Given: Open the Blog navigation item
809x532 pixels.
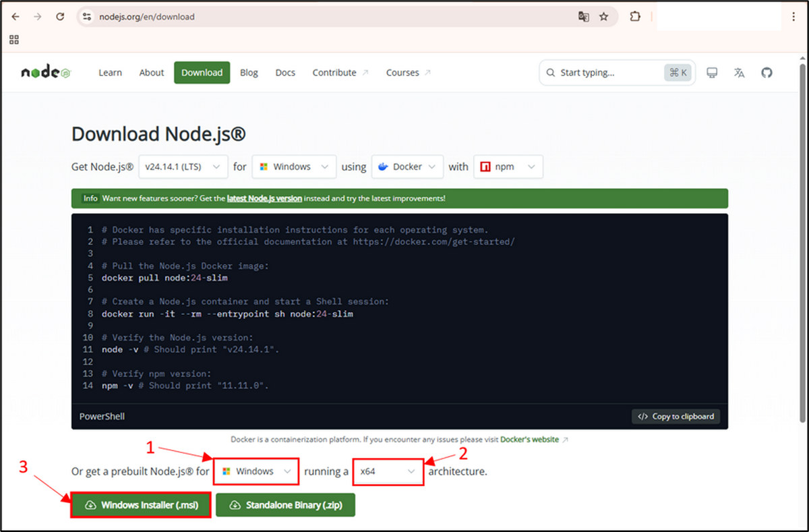Looking at the screenshot, I should 249,72.
